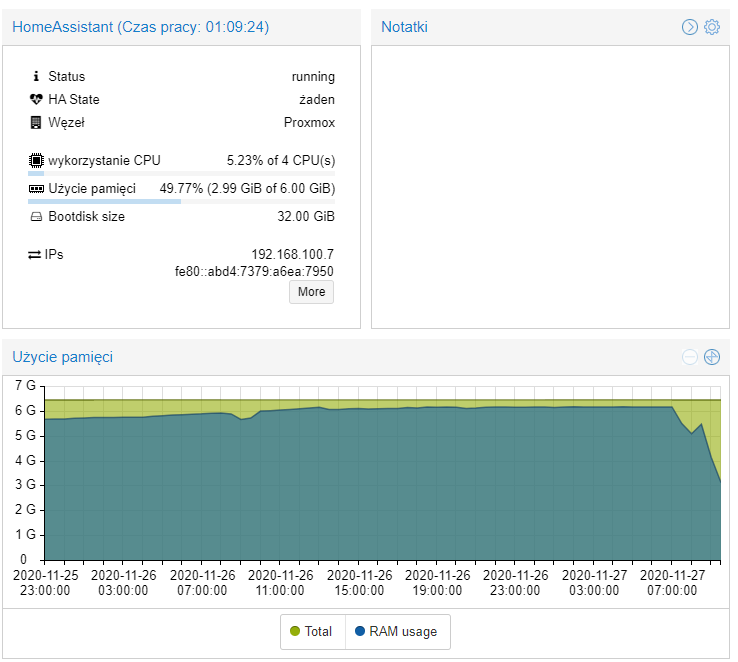Image resolution: width=738 pixels, height=662 pixels.
Task: Click the Status label
Action: click(x=67, y=76)
